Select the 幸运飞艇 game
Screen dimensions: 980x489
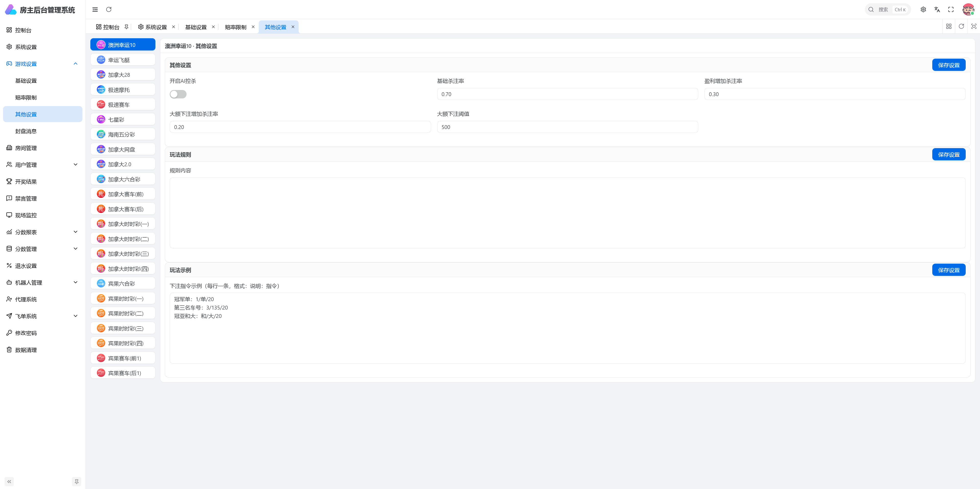[123, 60]
